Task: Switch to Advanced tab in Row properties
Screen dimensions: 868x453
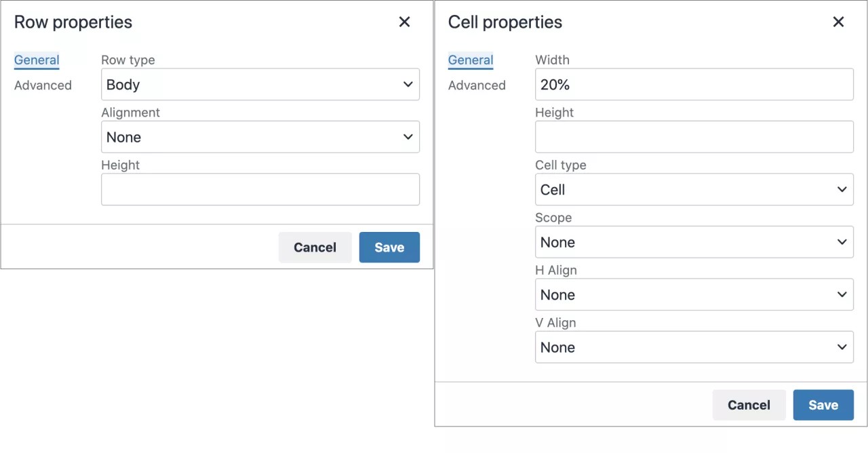Action: click(43, 85)
